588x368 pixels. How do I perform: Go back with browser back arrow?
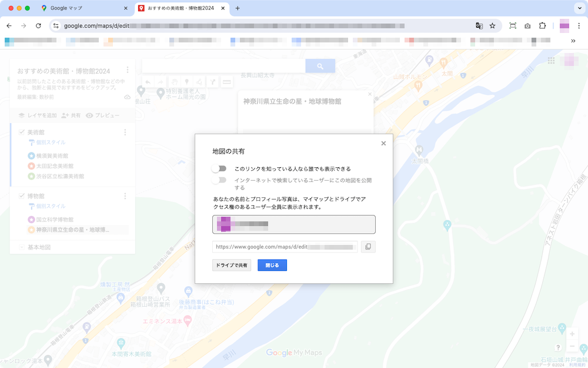click(x=9, y=25)
